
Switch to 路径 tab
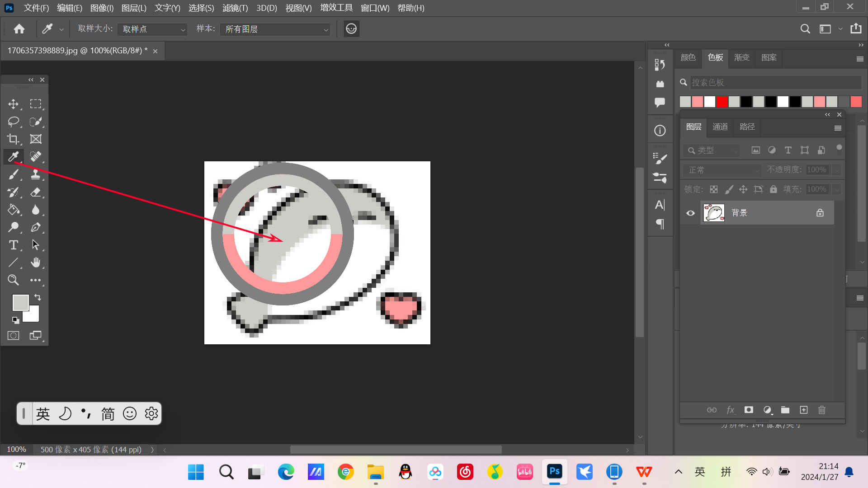tap(747, 127)
